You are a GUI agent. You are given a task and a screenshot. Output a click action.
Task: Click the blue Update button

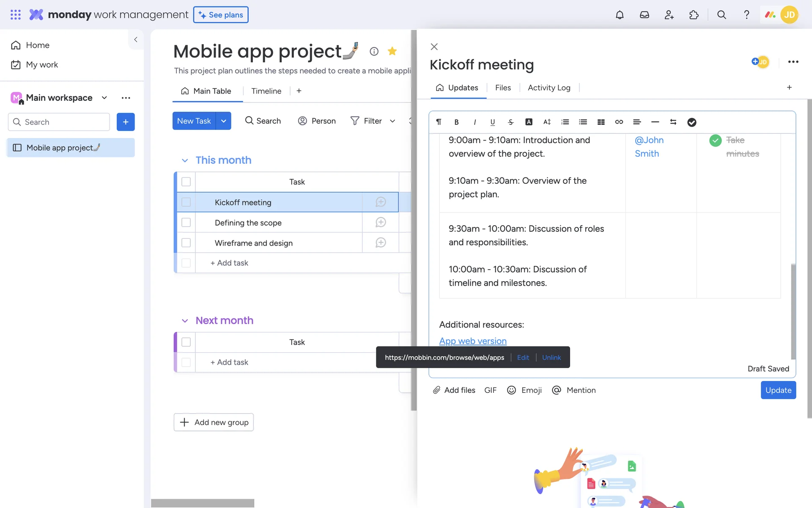click(x=778, y=390)
